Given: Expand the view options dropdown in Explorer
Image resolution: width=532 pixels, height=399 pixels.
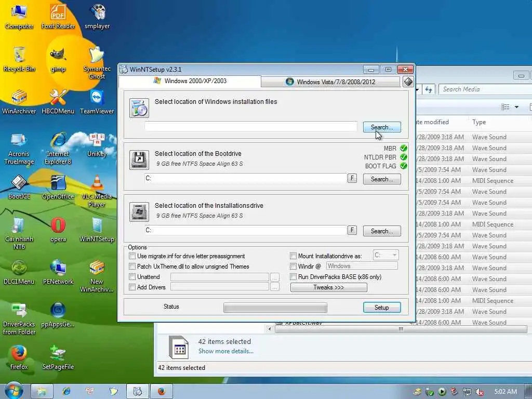Looking at the screenshot, I should (516, 107).
